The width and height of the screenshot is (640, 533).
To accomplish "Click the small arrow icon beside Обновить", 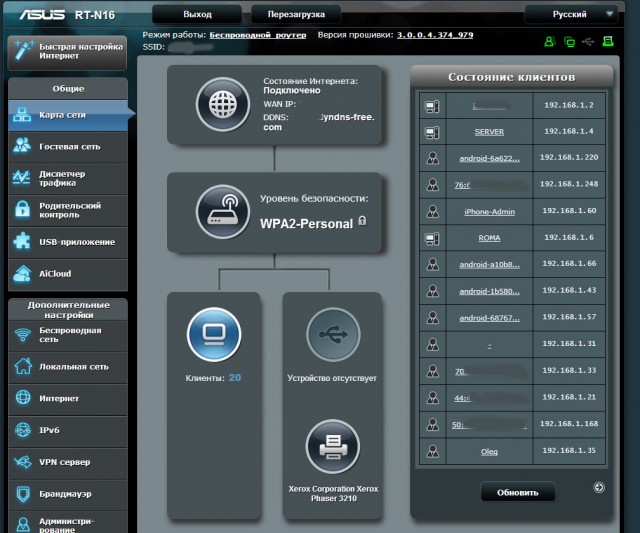I will pyautogui.click(x=598, y=488).
